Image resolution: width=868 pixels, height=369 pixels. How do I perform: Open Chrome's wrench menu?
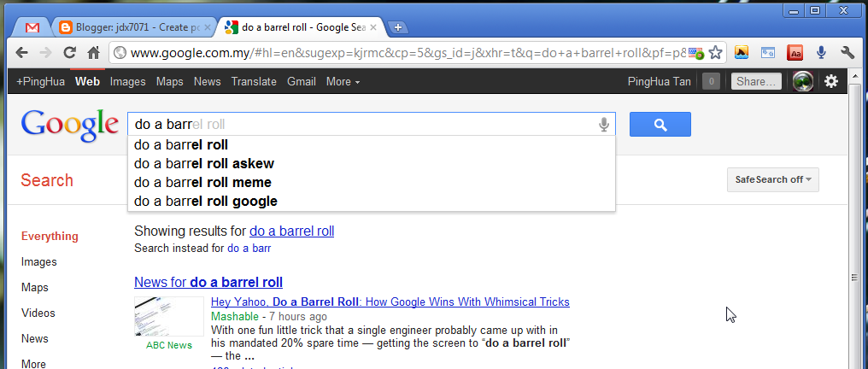pyautogui.click(x=847, y=53)
